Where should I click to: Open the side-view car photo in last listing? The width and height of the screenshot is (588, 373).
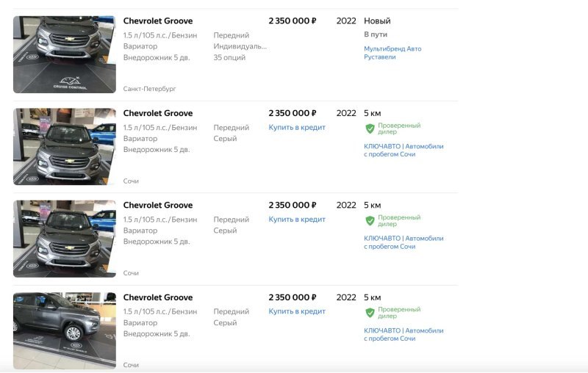pos(65,330)
